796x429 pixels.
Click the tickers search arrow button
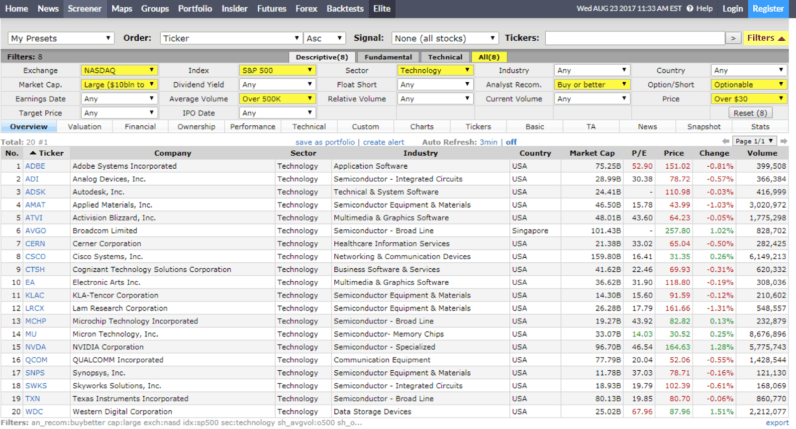[733, 38]
